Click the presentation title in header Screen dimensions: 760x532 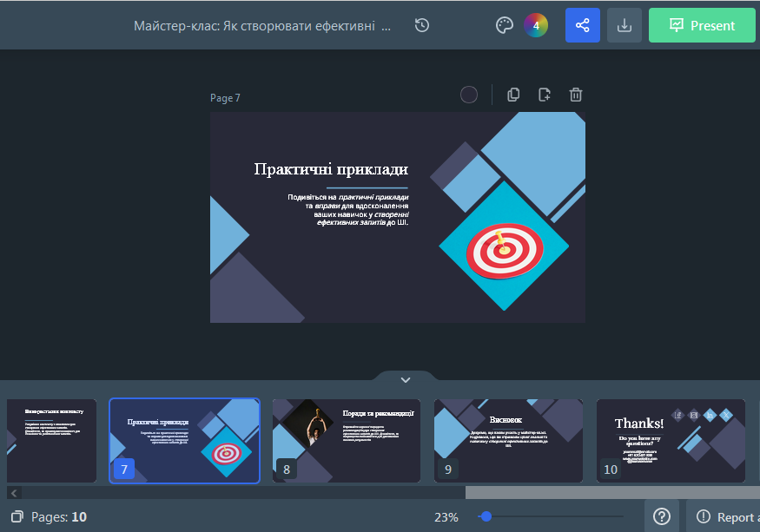(x=262, y=25)
